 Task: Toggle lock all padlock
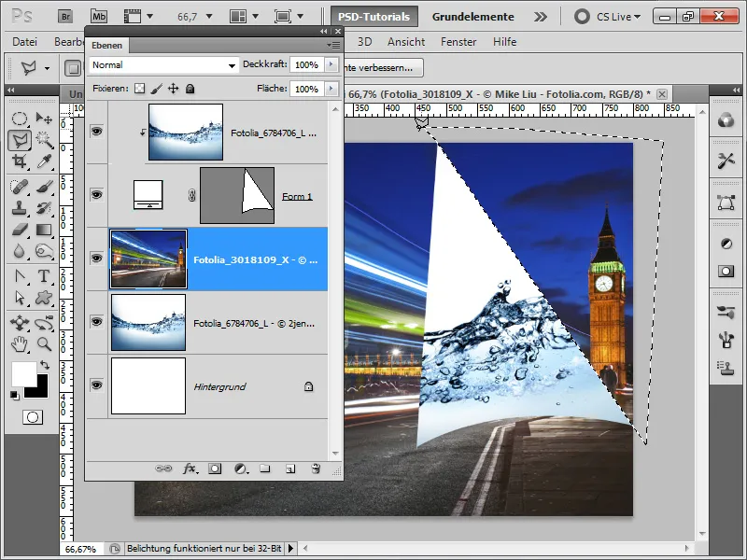click(x=190, y=89)
